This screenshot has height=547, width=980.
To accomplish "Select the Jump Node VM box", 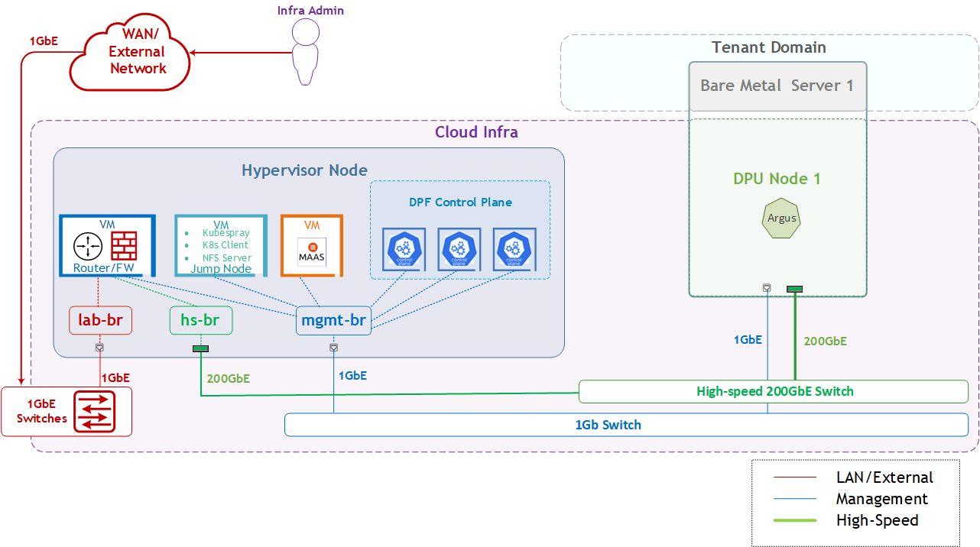I will click(x=221, y=244).
